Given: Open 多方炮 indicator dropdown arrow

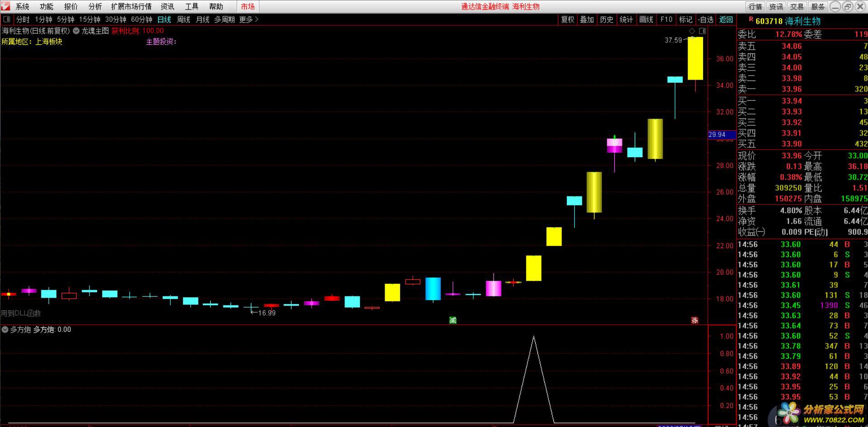Looking at the screenshot, I should pos(5,329).
